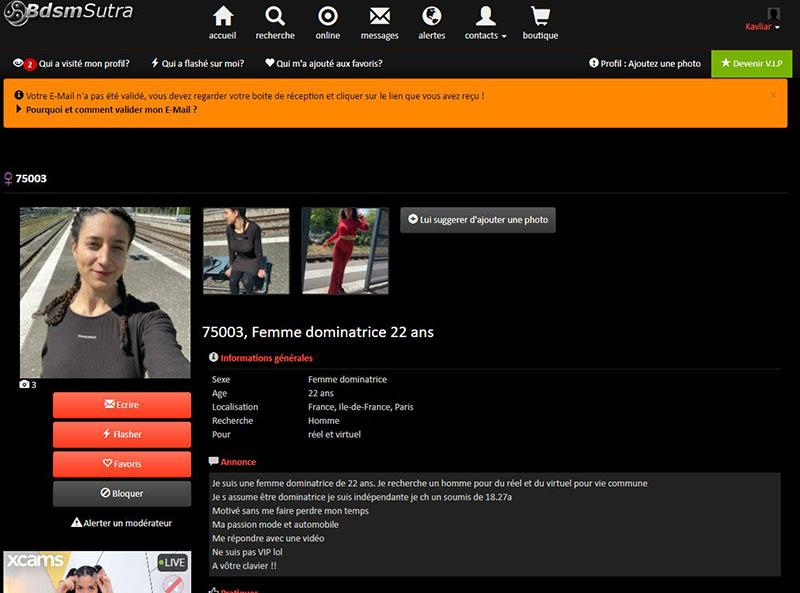Open the boutique menu label

(x=540, y=36)
